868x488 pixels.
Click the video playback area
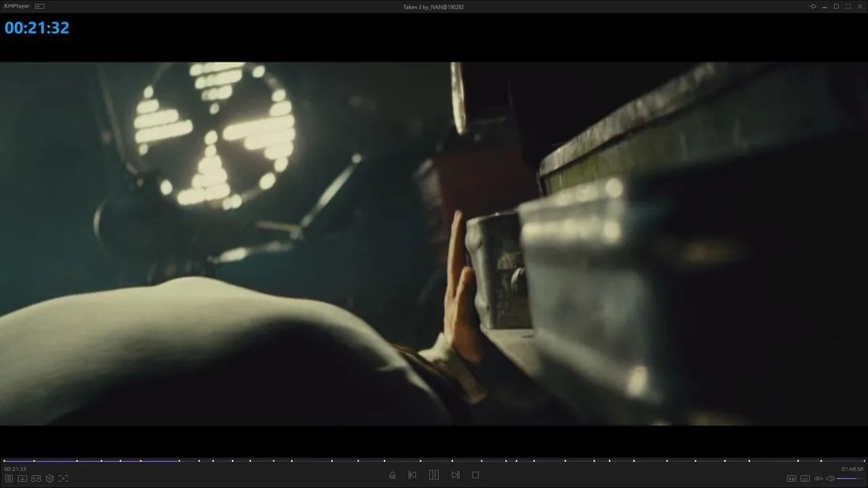[434, 244]
